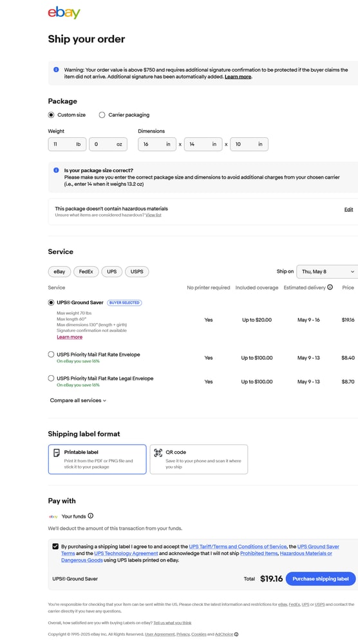This screenshot has height=644, width=358.
Task: Expand Compare all services
Action: (78, 400)
